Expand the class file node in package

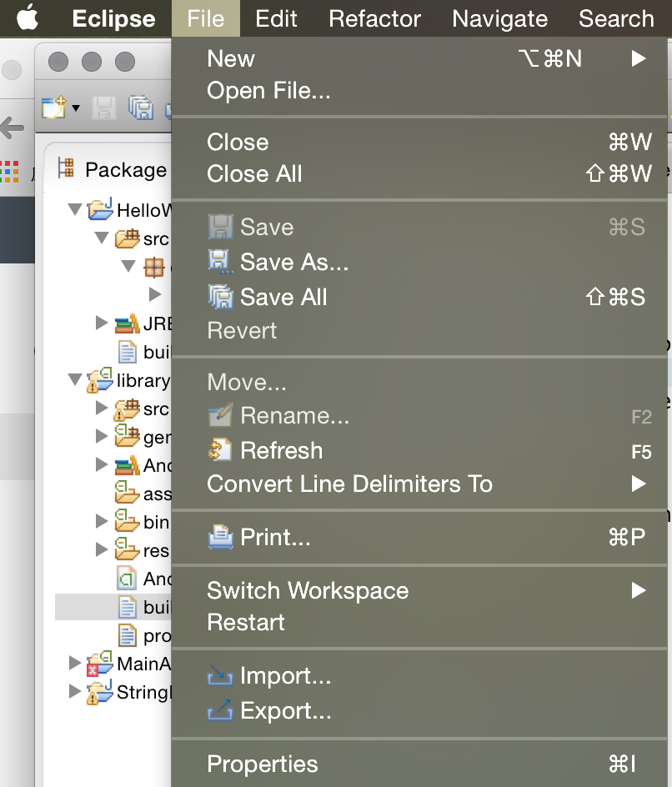[x=155, y=294]
